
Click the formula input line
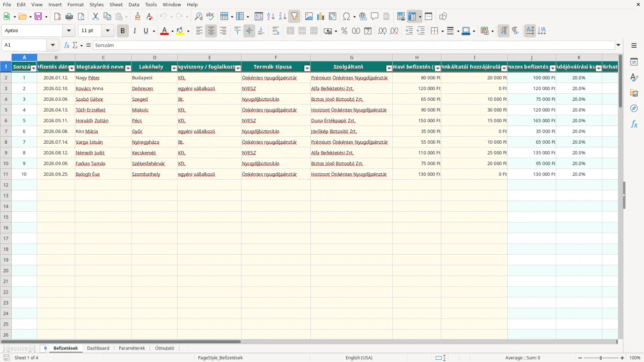coord(353,46)
